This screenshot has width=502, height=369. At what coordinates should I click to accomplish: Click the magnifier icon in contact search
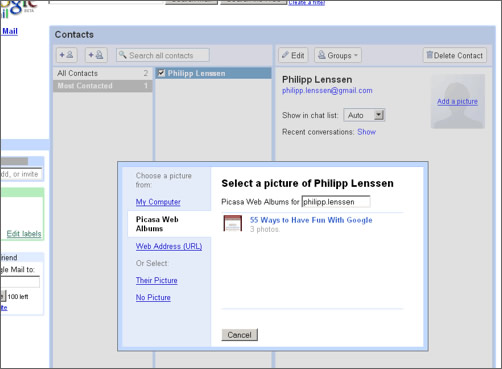123,55
